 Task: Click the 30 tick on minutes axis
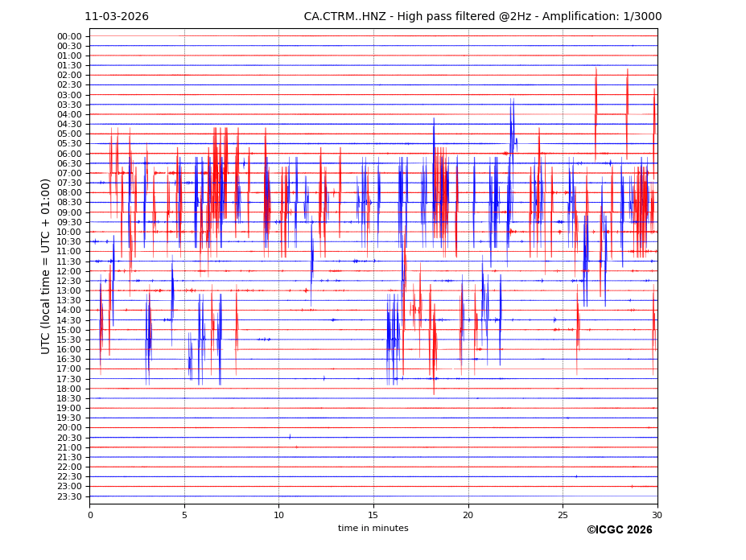click(x=657, y=514)
